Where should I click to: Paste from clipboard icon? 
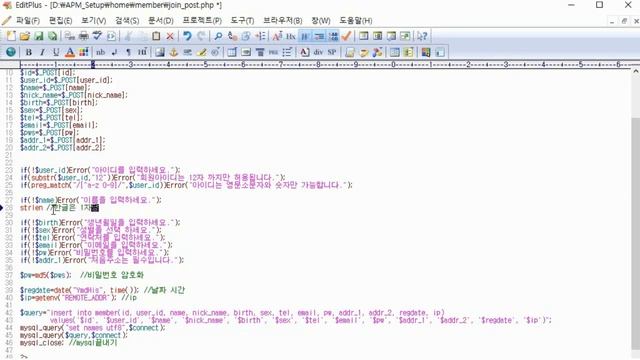(x=156, y=36)
